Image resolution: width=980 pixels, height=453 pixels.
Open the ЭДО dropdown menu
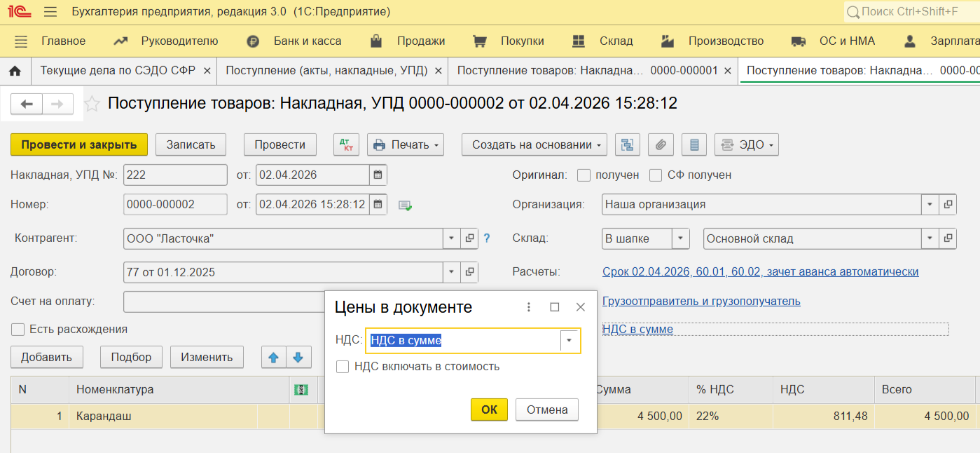point(747,144)
